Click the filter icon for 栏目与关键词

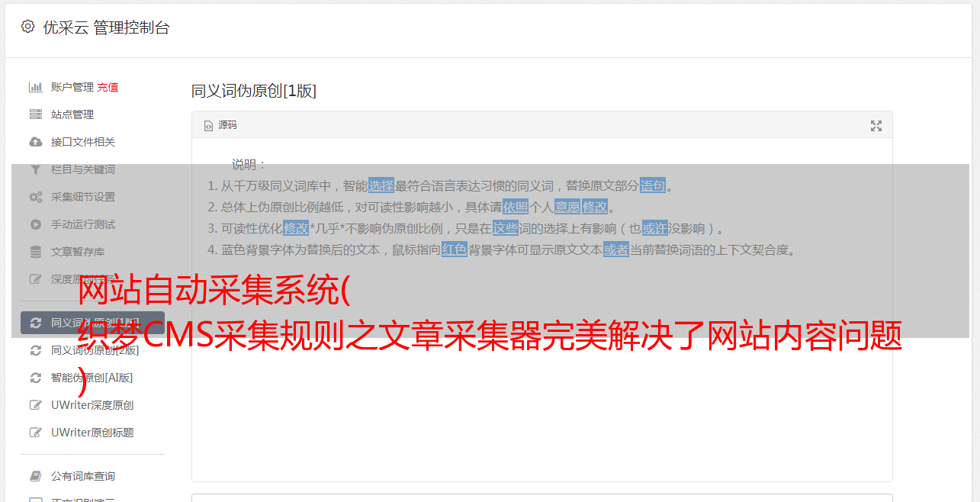click(x=35, y=169)
